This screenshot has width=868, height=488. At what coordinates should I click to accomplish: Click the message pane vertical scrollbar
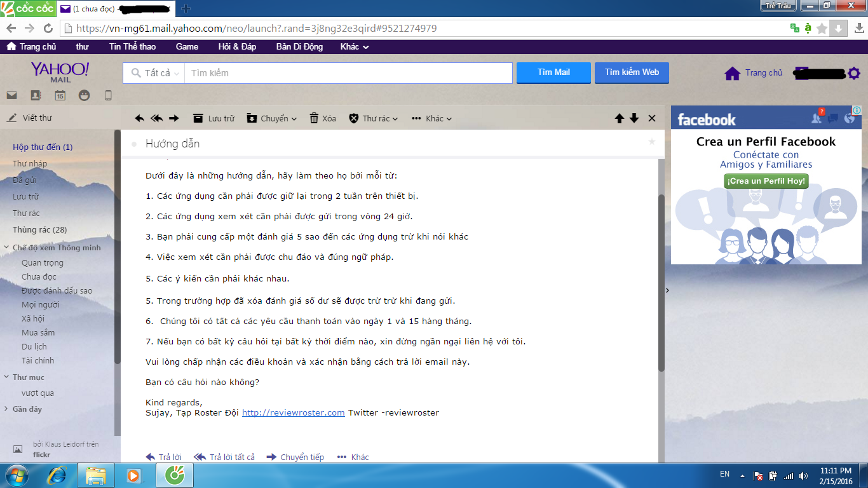tap(661, 283)
